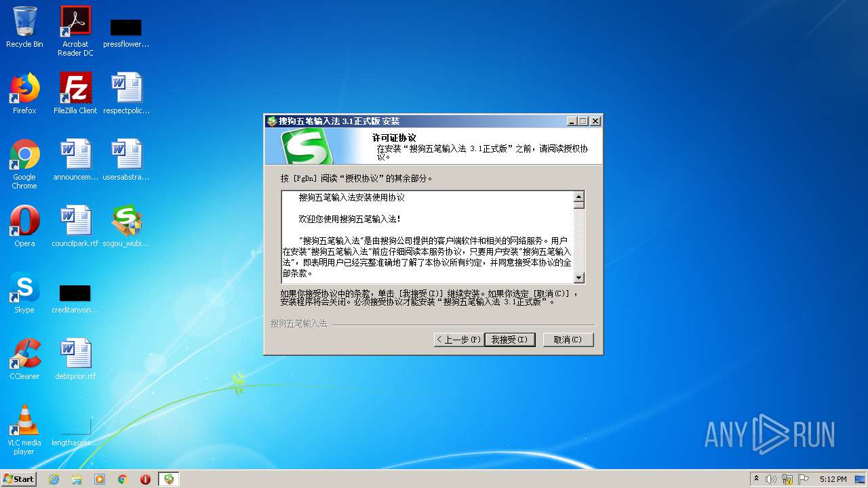Select the pressflower desktop file
This screenshot has height=488, width=868.
point(126,33)
